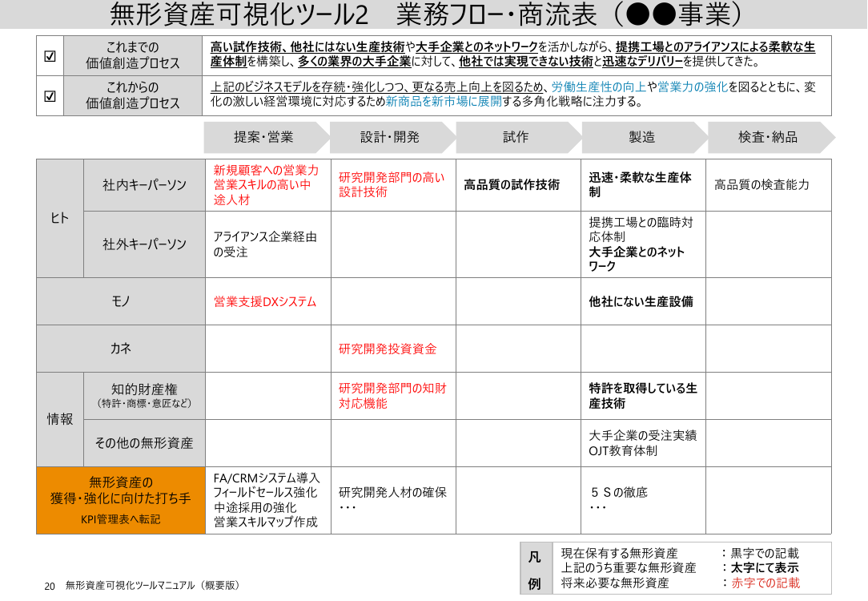Click the blue text 新商品を新市場に展開
Screen dimensions: 868x601
tap(444, 101)
